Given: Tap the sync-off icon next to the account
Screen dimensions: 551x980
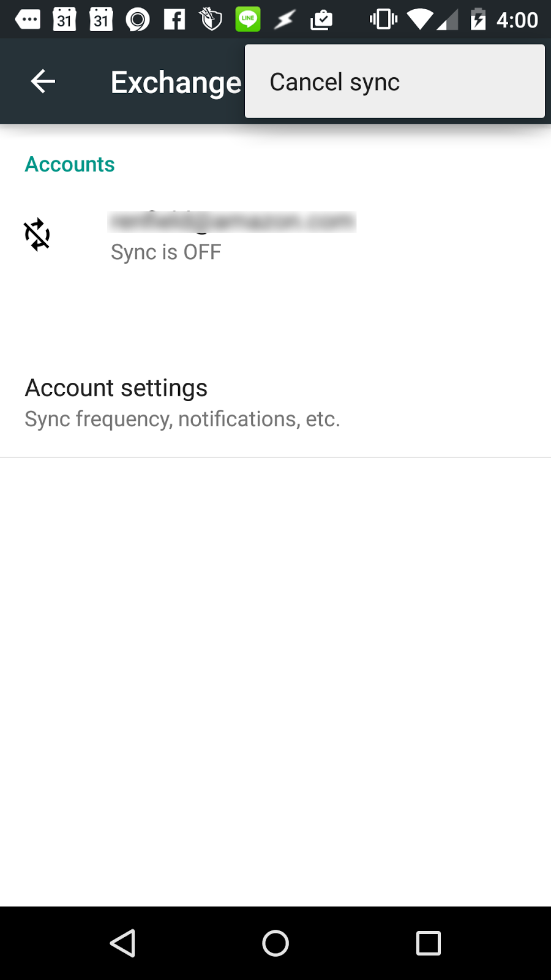Looking at the screenshot, I should 37,235.
